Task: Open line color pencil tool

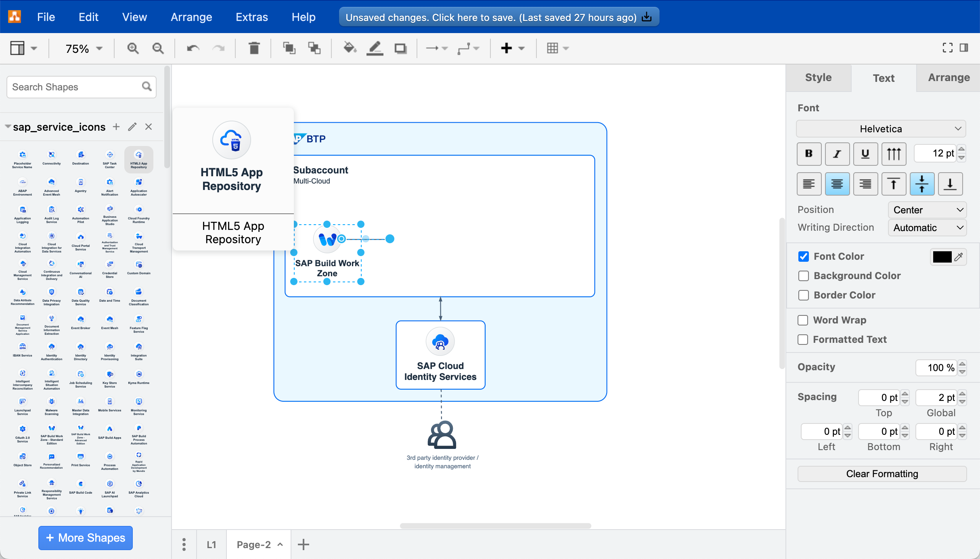Action: [x=375, y=48]
